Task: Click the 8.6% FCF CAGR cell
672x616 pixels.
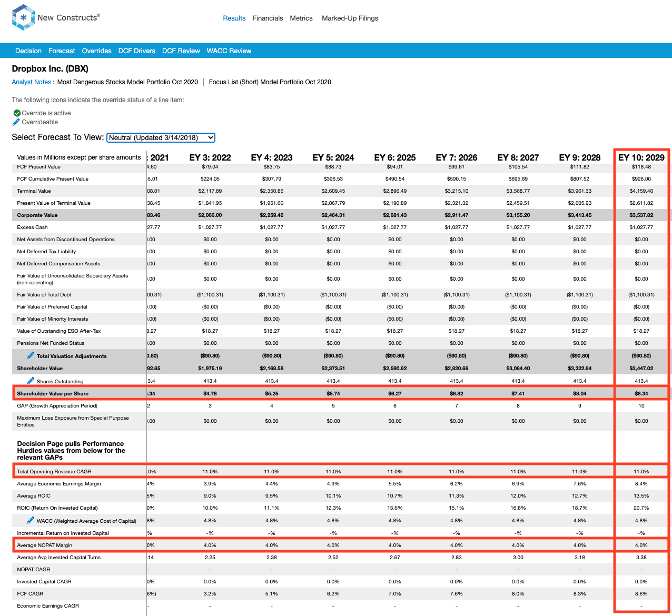Action: (x=641, y=593)
